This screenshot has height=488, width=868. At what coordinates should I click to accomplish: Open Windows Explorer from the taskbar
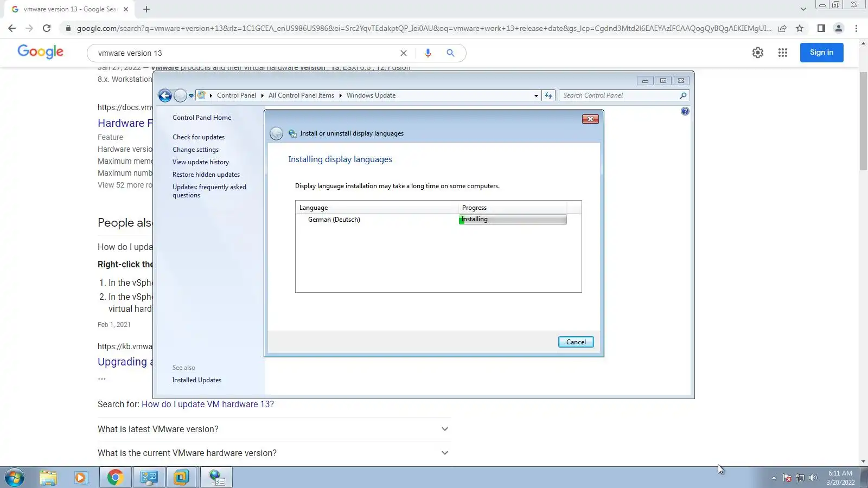pyautogui.click(x=48, y=478)
